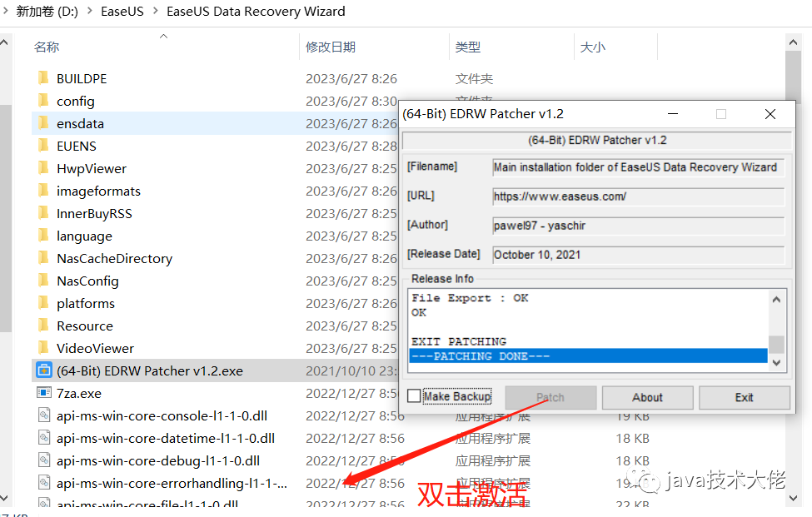Select the imageformats folder icon
812x517 pixels.
43,191
